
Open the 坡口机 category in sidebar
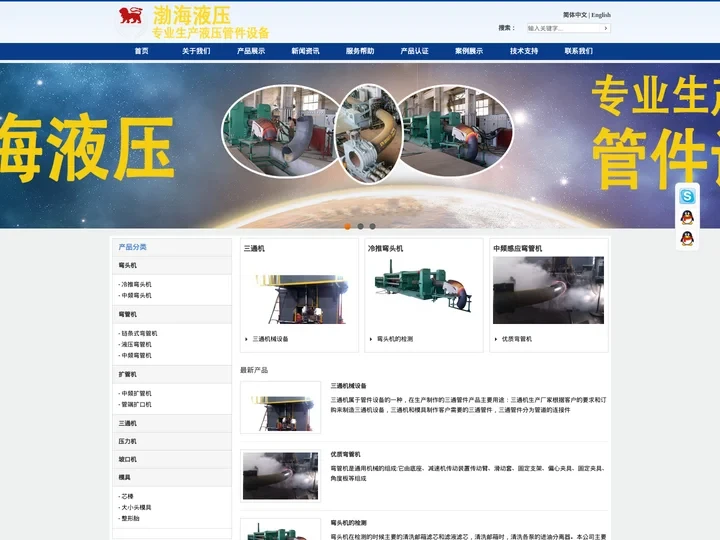(128, 459)
